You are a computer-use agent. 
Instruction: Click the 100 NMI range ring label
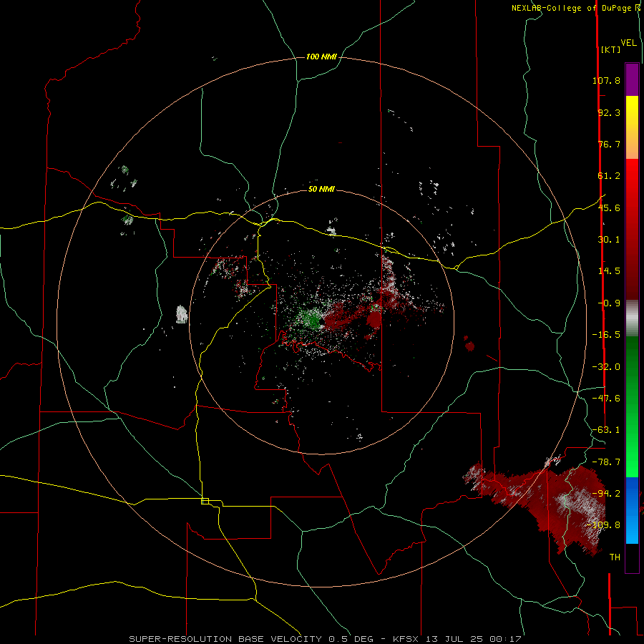point(321,57)
